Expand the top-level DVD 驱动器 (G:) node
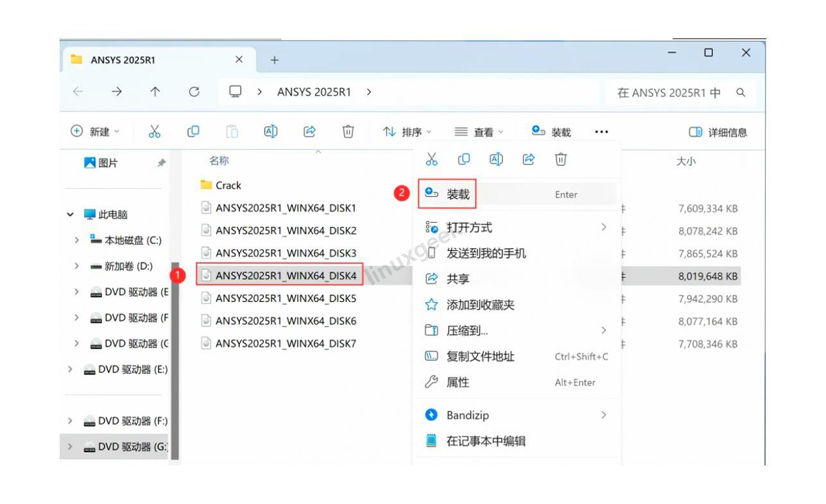The height and width of the screenshot is (504, 826). pos(70,446)
